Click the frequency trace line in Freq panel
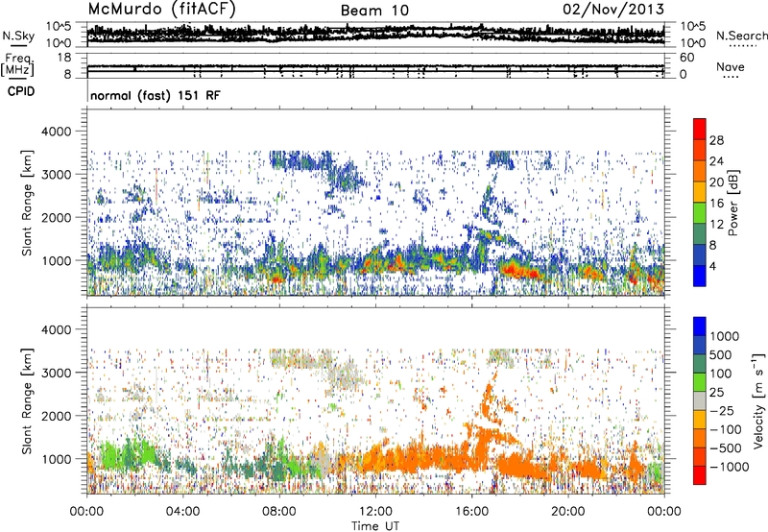This screenshot has width=768, height=532. pos(375,66)
